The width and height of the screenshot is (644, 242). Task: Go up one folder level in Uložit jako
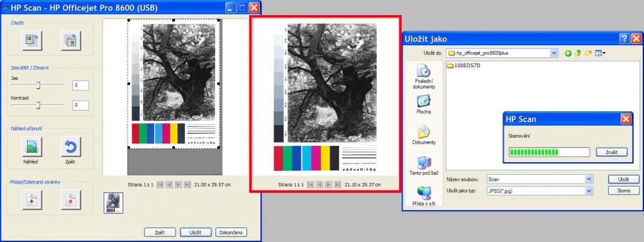tap(579, 53)
